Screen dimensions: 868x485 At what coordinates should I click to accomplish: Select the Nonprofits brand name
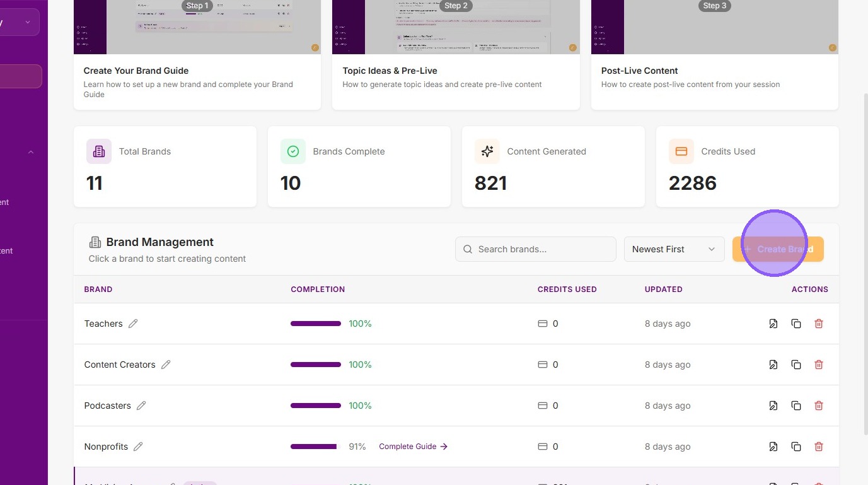(106, 447)
